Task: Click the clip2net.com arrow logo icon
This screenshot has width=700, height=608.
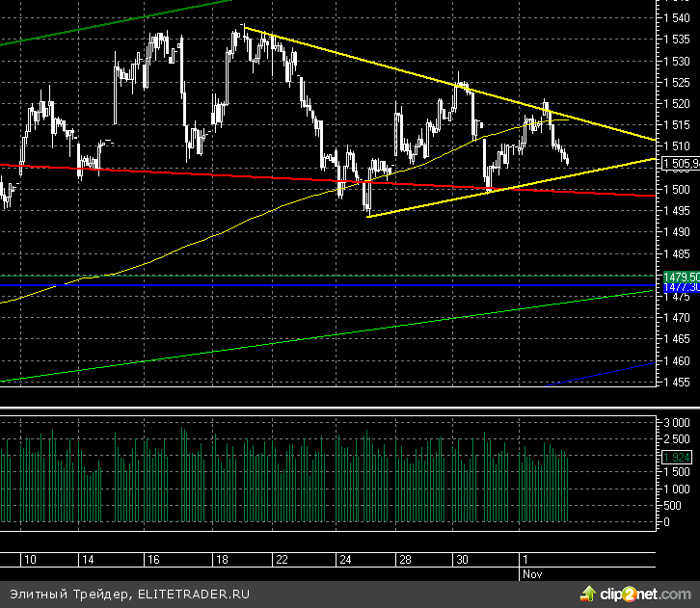Action: coord(589,592)
